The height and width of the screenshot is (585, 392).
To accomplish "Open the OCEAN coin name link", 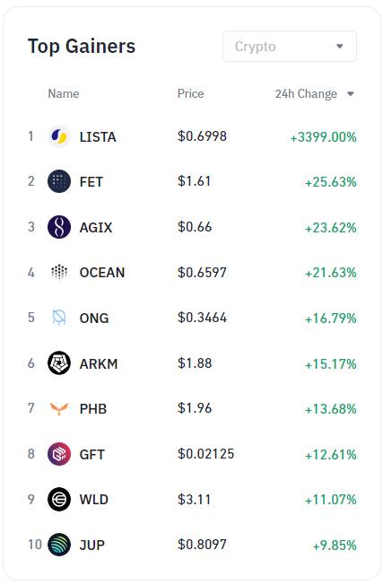I will pos(102,273).
